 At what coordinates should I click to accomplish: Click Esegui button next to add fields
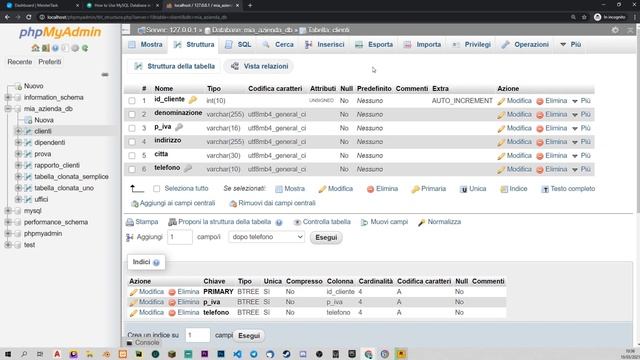326,238
